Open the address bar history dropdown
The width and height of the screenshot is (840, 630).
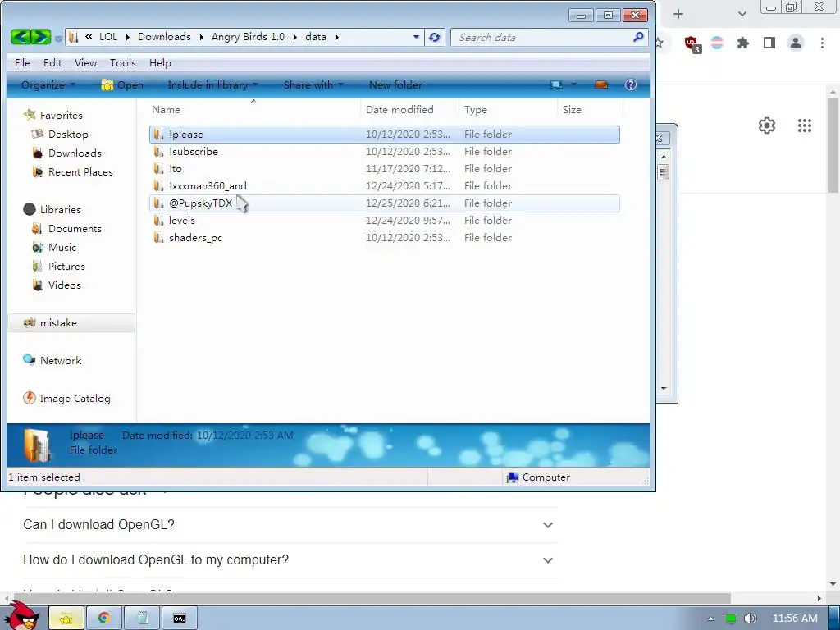pyautogui.click(x=416, y=37)
